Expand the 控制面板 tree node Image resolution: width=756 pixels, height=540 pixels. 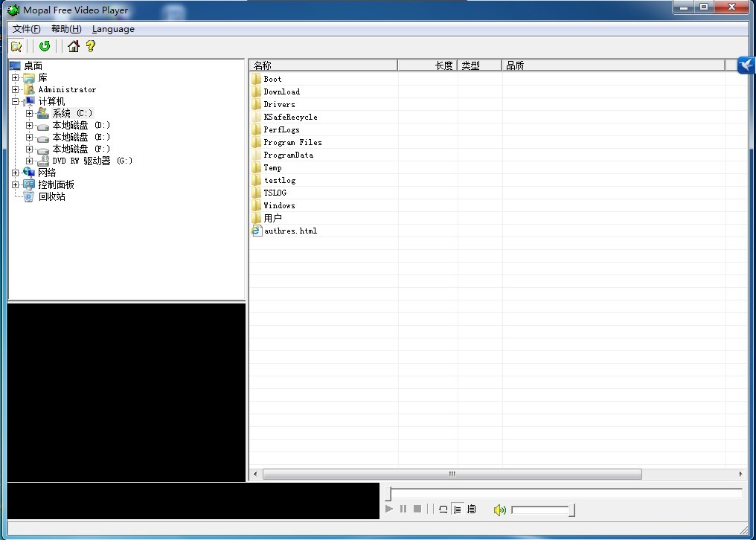(x=16, y=185)
